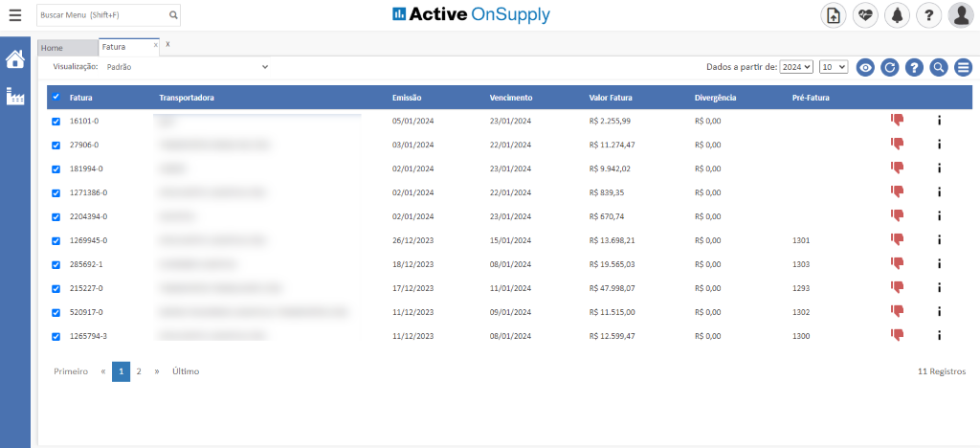Open info icon for invoice 1271386-0
The width and height of the screenshot is (980, 448).
pyautogui.click(x=939, y=192)
